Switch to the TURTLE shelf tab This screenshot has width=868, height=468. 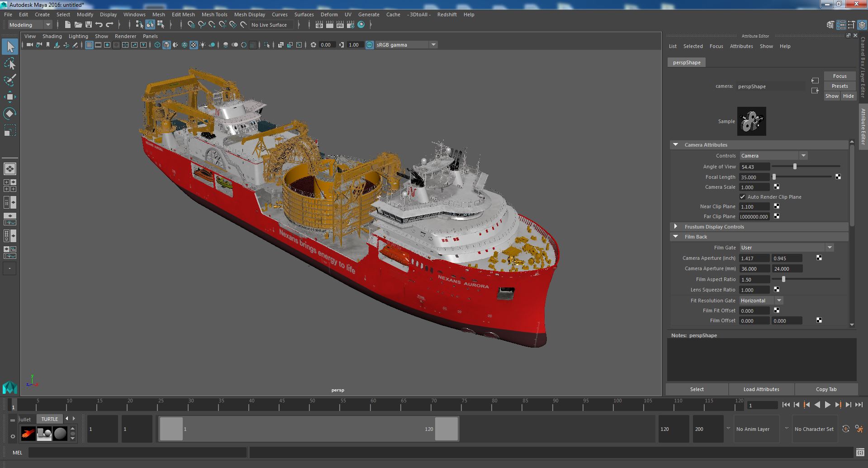50,419
